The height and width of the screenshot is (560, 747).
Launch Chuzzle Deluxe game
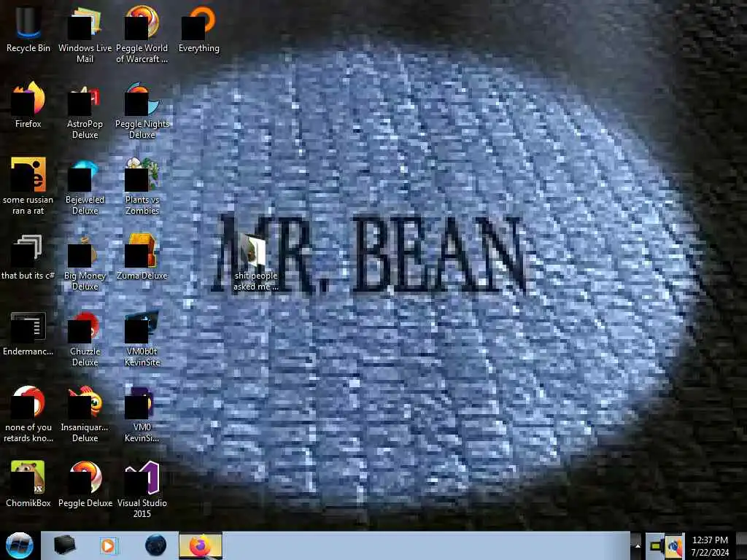coord(85,338)
